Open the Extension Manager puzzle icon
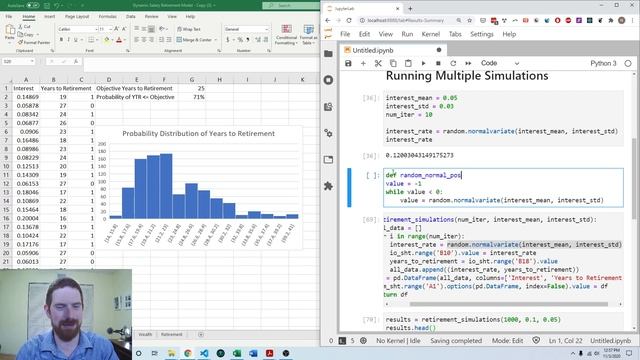 (x=328, y=186)
